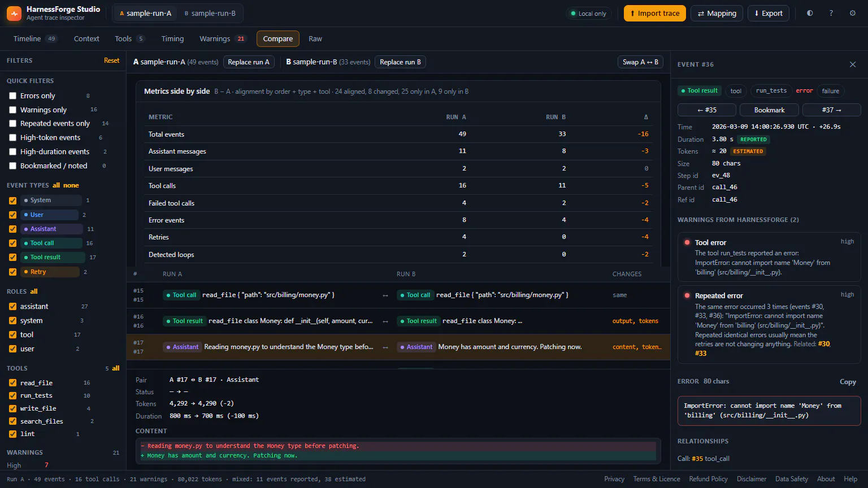Click Import trace button

tap(655, 13)
